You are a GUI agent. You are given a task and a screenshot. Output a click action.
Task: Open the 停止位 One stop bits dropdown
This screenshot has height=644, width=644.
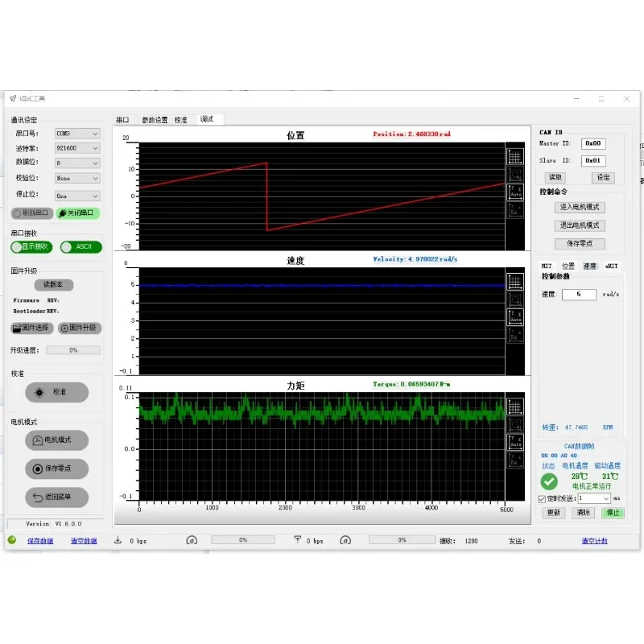click(77, 196)
